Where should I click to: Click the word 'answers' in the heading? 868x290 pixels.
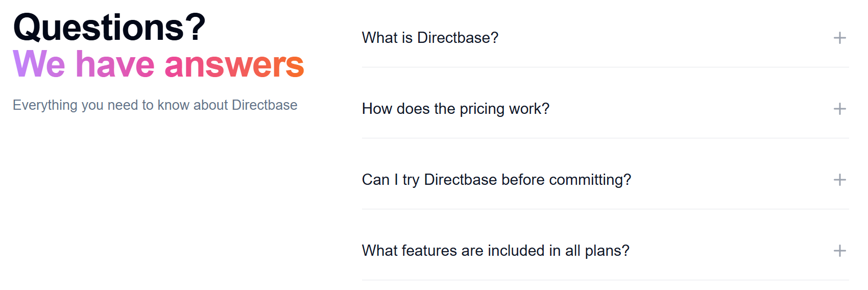click(234, 65)
